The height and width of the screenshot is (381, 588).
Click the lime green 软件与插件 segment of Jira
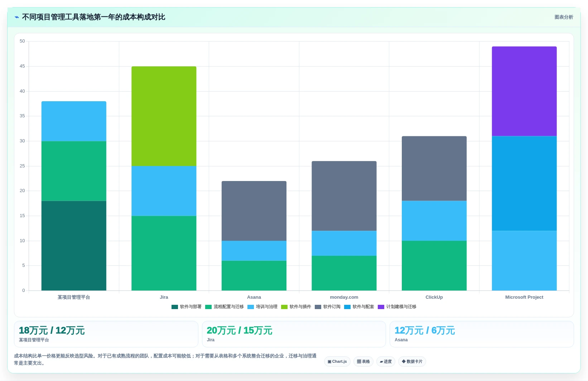point(164,116)
